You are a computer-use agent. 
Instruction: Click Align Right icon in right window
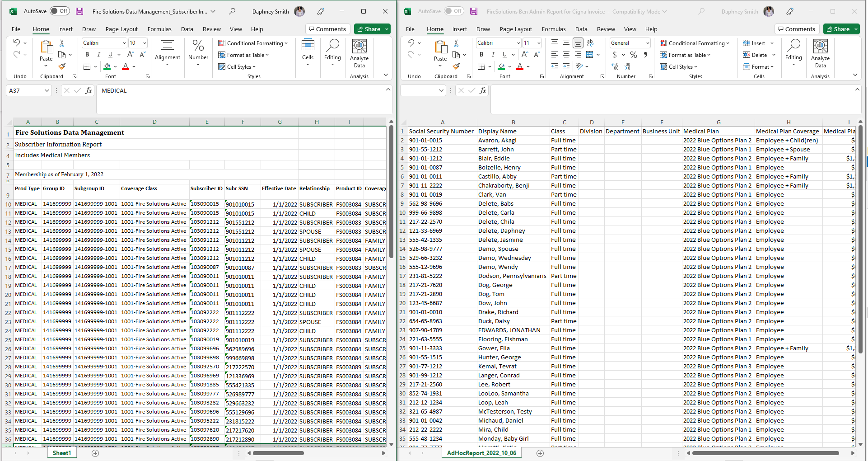click(578, 55)
